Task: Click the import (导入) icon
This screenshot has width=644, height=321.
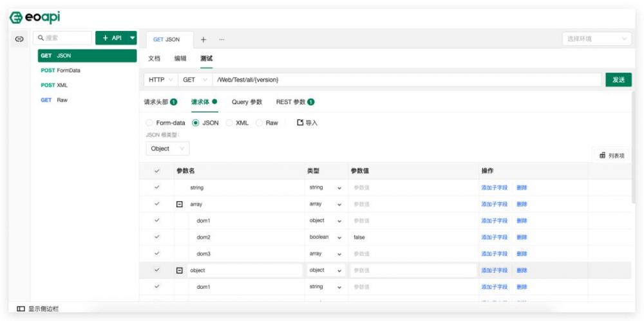Action: pyautogui.click(x=300, y=122)
